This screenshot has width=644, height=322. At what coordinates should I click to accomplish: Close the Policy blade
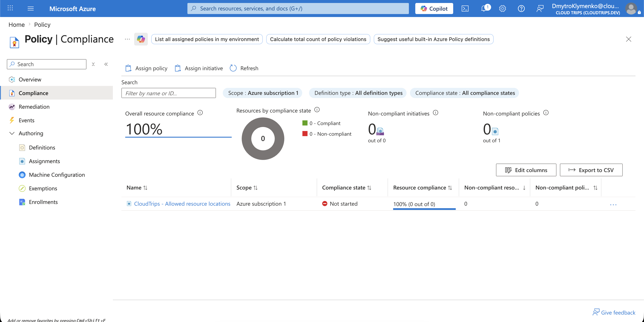[628, 39]
